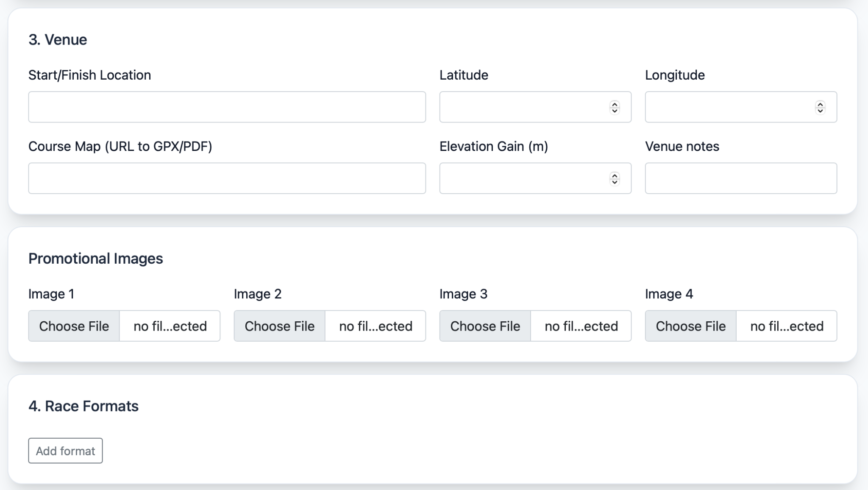This screenshot has height=490, width=868.
Task: Increment the Latitude stepper up arrow
Action: click(615, 104)
